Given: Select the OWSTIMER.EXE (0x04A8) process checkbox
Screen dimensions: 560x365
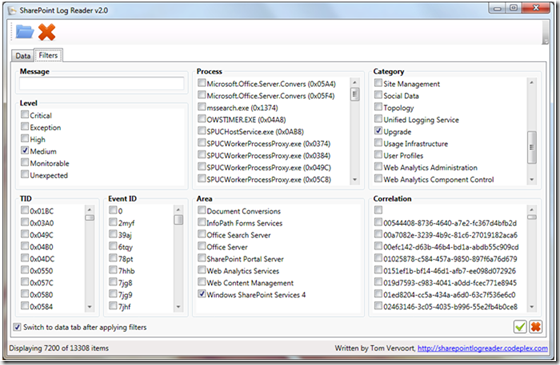Looking at the screenshot, I should (x=202, y=119).
